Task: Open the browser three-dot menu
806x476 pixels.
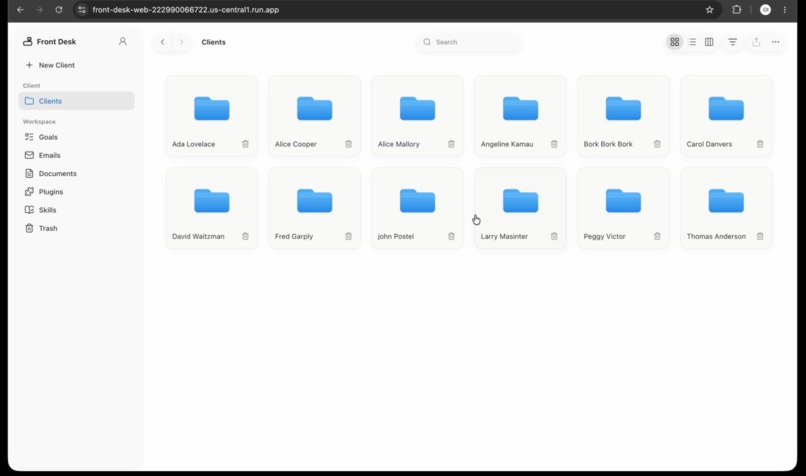Action: 784,10
